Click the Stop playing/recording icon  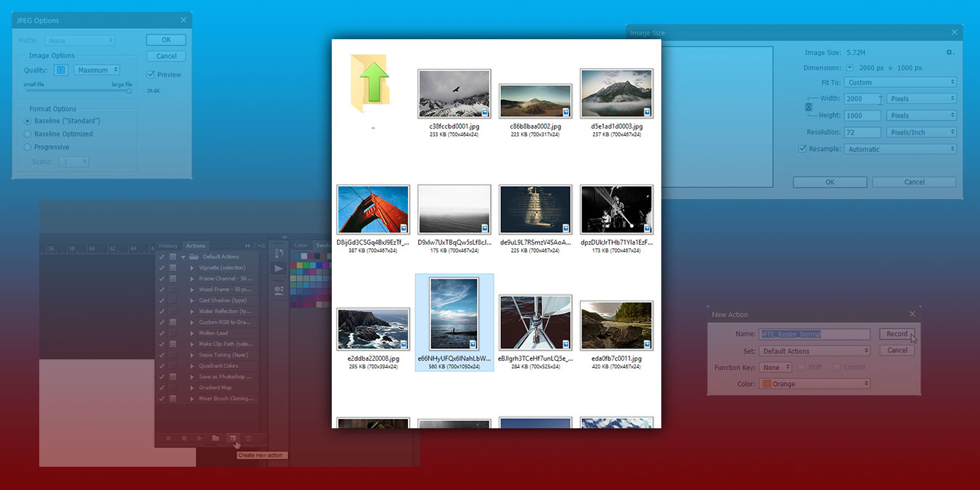pyautogui.click(x=168, y=438)
